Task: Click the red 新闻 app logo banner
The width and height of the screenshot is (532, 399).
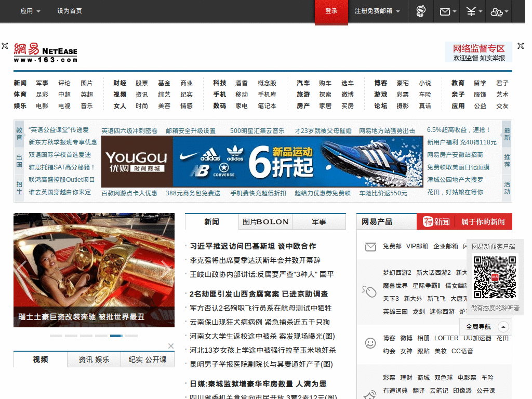Action: [464, 221]
